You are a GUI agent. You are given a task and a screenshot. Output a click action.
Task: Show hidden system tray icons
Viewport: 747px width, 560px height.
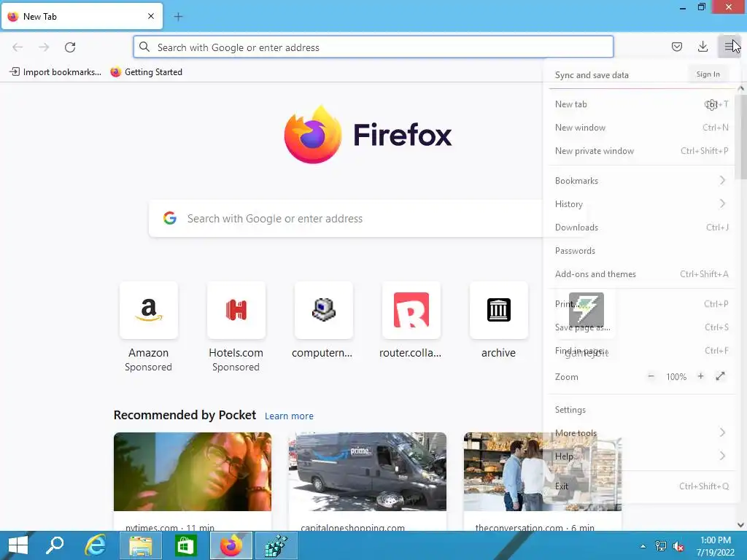(x=643, y=546)
